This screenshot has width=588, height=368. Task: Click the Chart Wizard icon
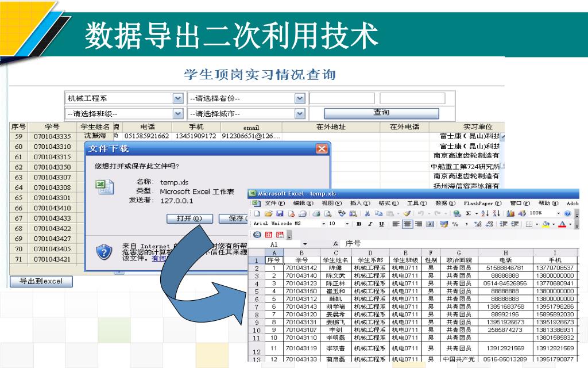[x=510, y=213]
